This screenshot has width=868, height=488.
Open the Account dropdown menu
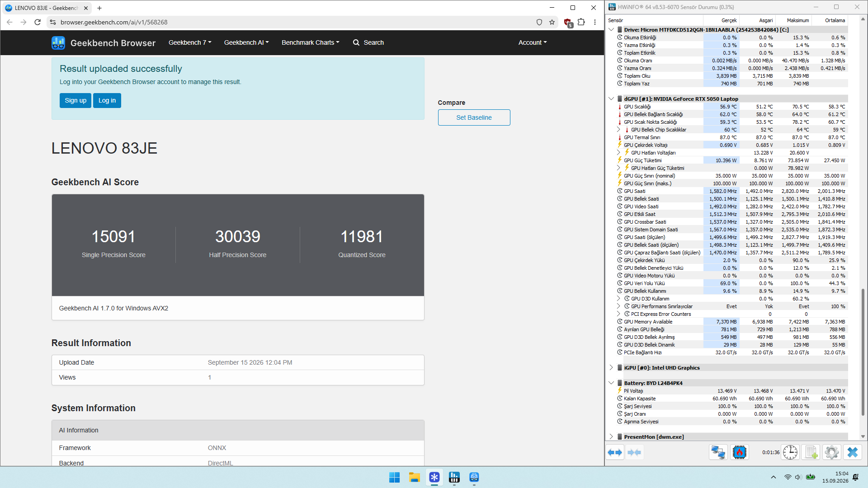(x=533, y=42)
